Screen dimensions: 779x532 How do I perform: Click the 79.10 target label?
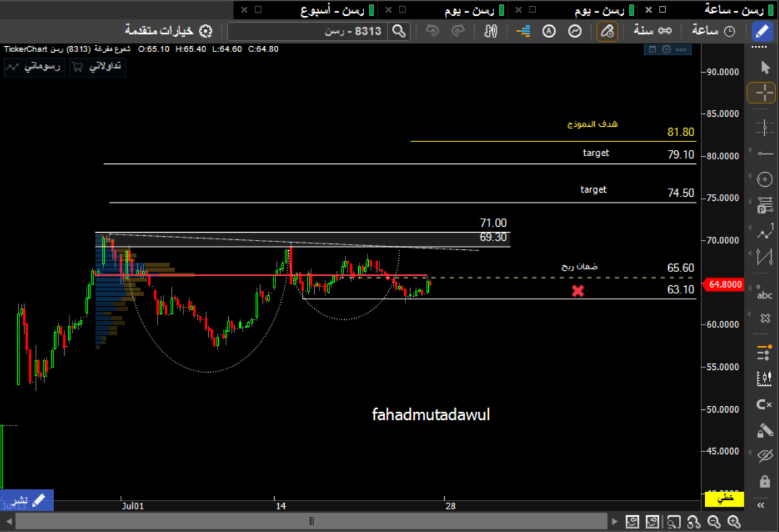(x=681, y=155)
